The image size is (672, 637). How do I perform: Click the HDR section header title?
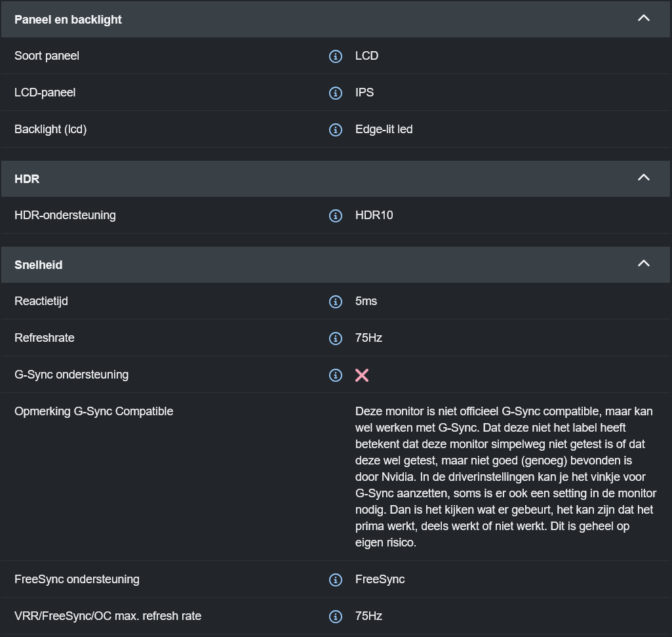(27, 179)
